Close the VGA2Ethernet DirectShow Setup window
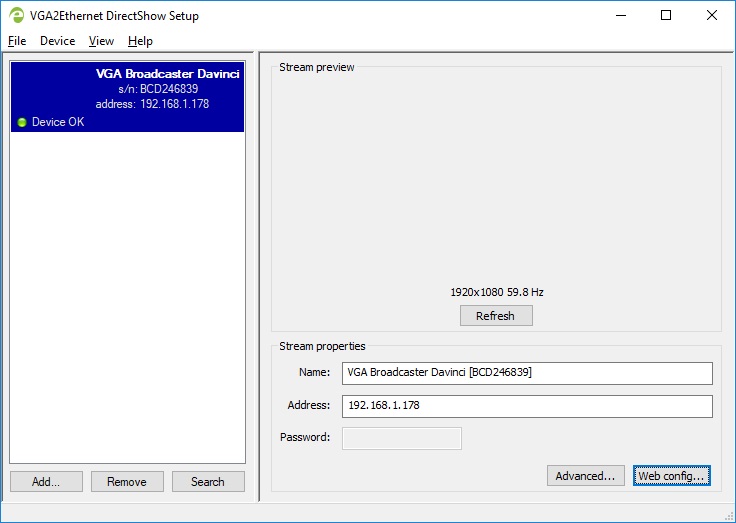 coord(712,15)
